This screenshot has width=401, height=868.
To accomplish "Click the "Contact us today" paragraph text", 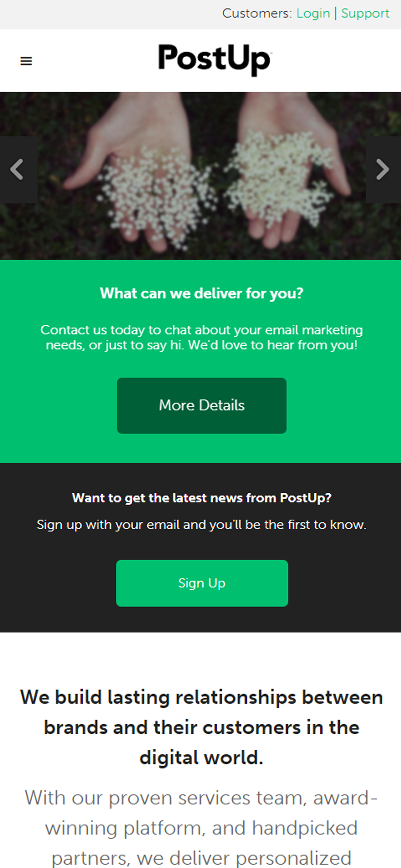I will (202, 337).
